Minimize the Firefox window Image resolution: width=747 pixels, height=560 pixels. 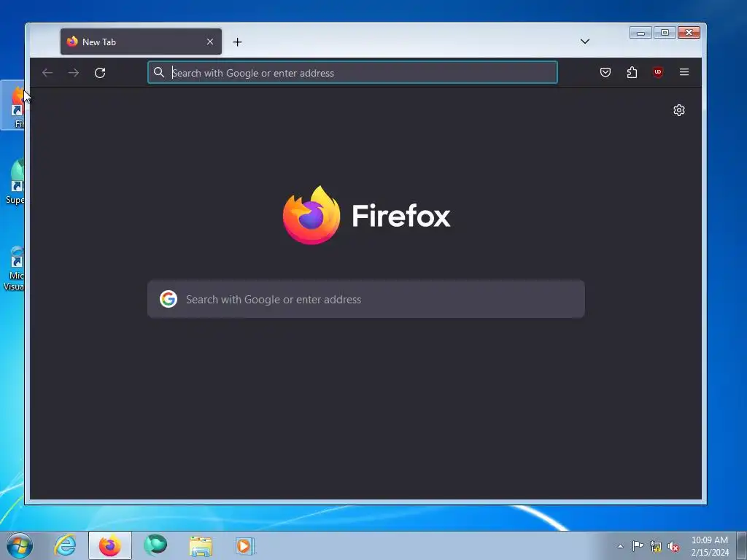(x=640, y=33)
